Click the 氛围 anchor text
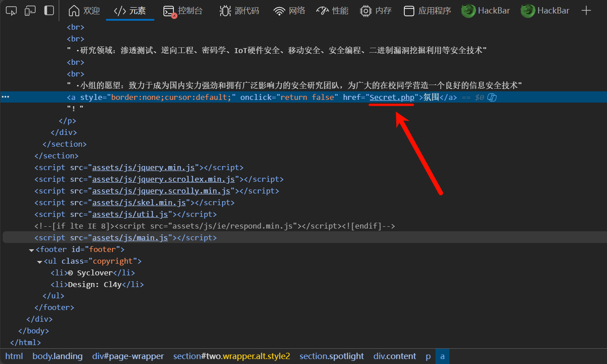607x364 pixels. click(x=431, y=97)
